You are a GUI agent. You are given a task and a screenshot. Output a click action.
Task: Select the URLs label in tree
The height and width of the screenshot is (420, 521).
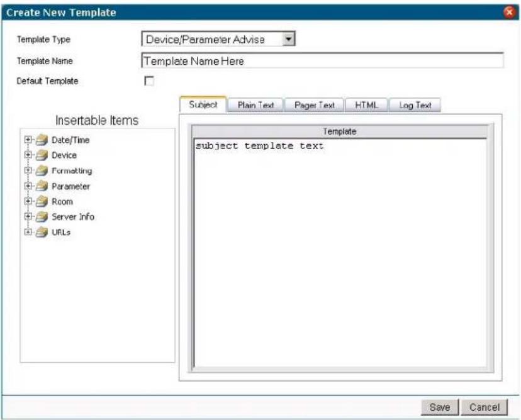tap(61, 232)
